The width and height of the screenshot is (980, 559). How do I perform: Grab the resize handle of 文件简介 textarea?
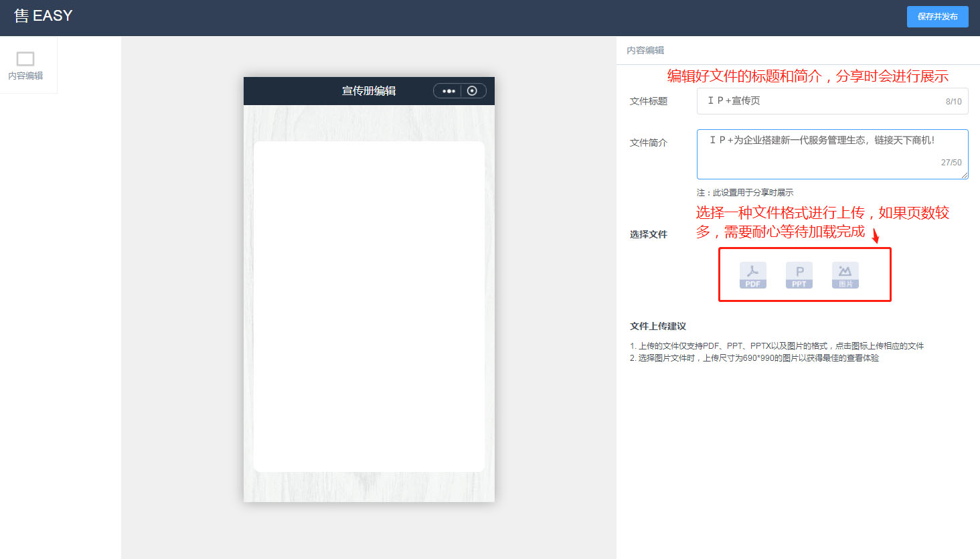[965, 175]
